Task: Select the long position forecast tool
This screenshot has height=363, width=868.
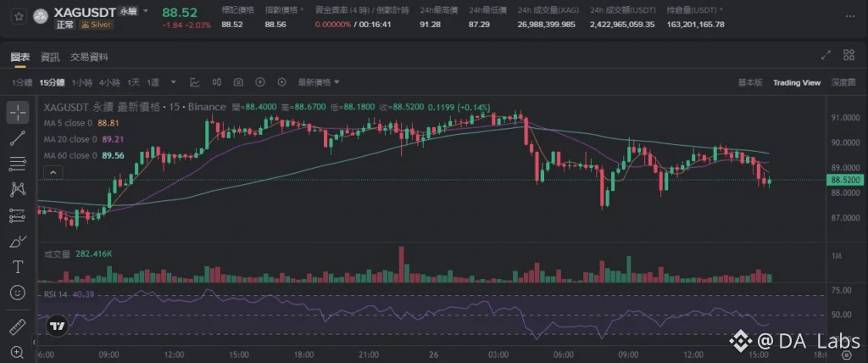Action: pyautogui.click(x=18, y=215)
